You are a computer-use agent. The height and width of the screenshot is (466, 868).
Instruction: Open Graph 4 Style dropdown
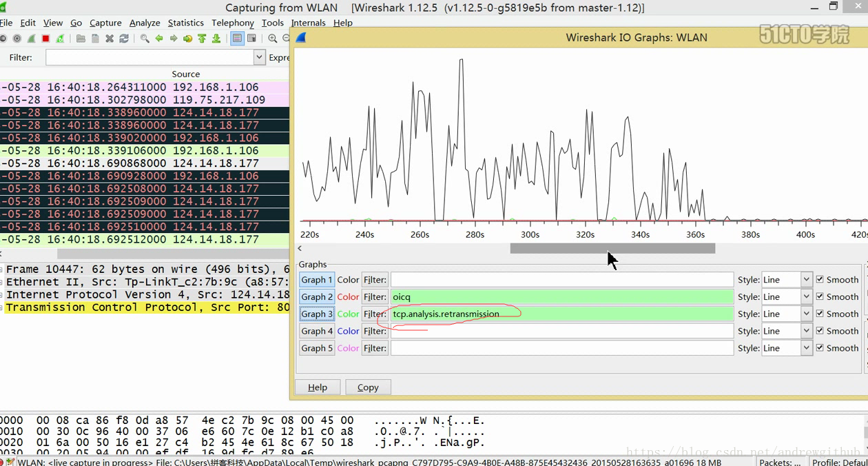[x=806, y=331]
